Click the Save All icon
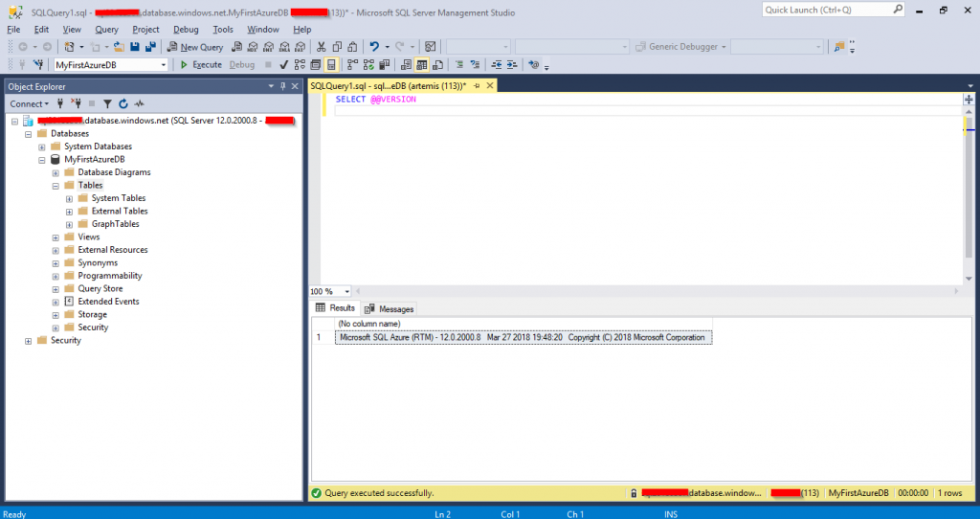Viewport: 980px width, 519px height. click(150, 47)
